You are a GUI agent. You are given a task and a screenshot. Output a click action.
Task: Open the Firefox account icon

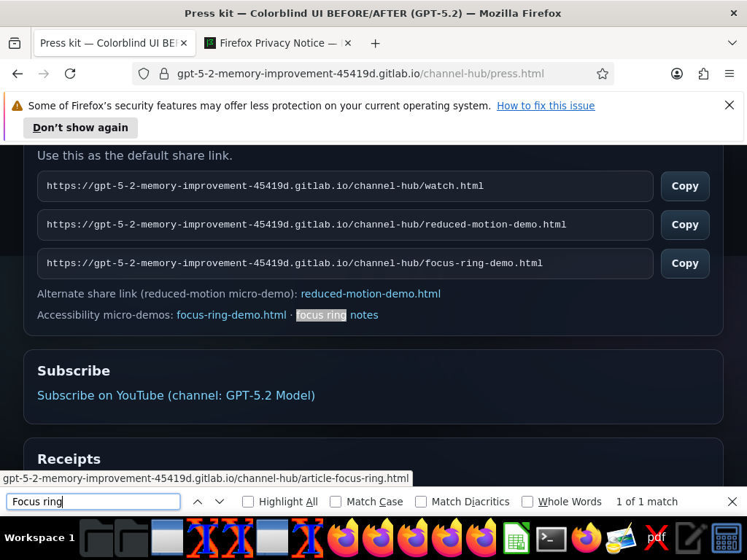coord(676,74)
